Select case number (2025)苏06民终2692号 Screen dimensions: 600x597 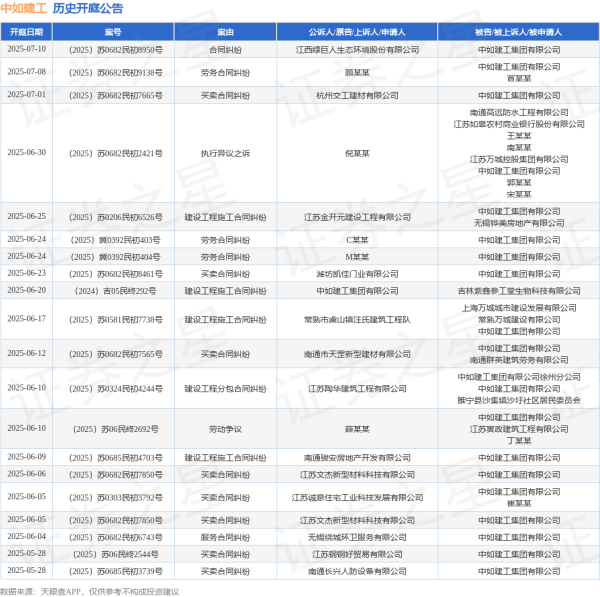coord(116,429)
